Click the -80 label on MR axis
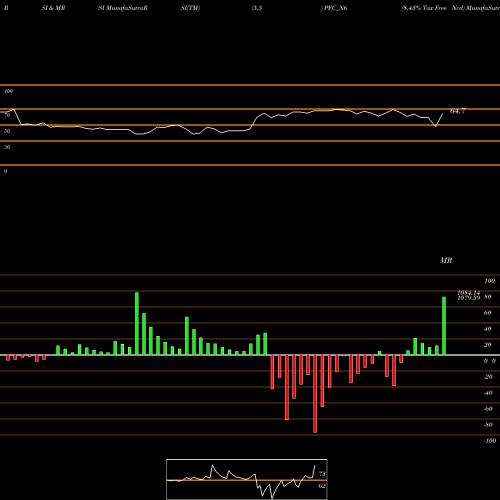The height and width of the screenshot is (500, 500). [x=488, y=425]
